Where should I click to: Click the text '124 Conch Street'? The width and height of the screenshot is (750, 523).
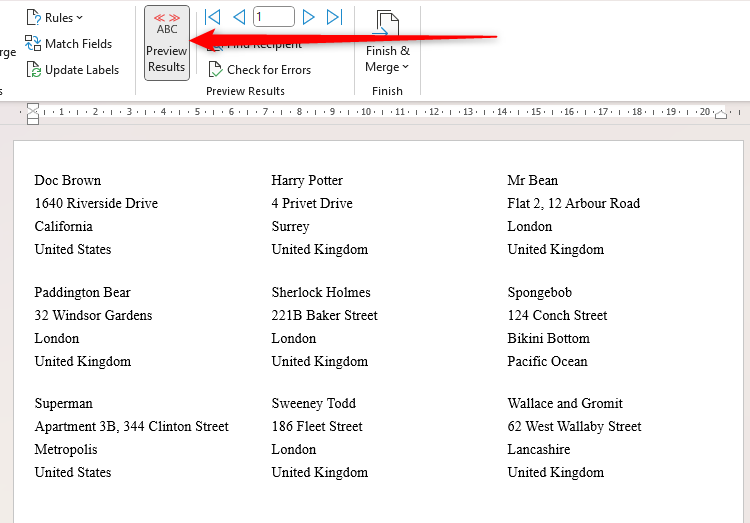click(x=557, y=315)
